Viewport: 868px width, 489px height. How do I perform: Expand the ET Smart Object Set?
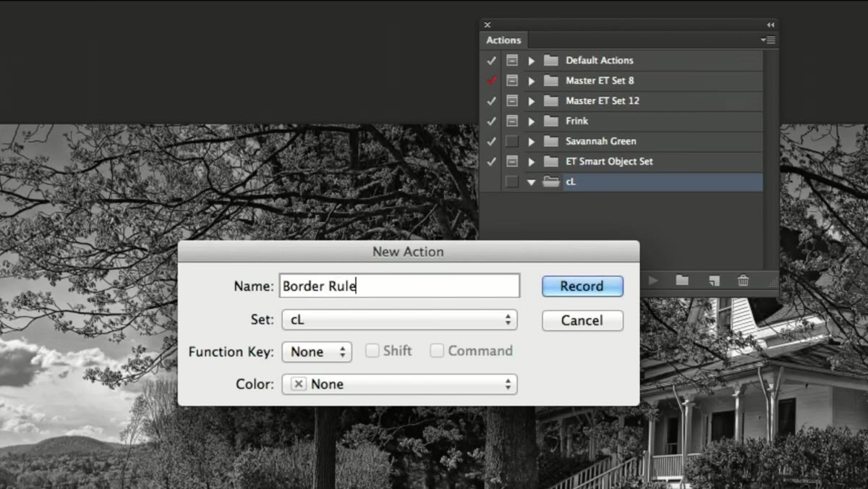[x=532, y=161]
